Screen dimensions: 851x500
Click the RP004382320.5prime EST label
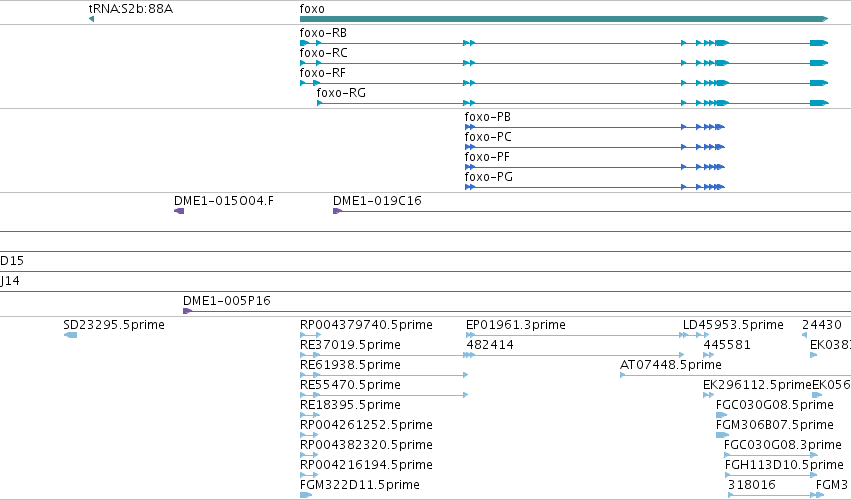366,445
